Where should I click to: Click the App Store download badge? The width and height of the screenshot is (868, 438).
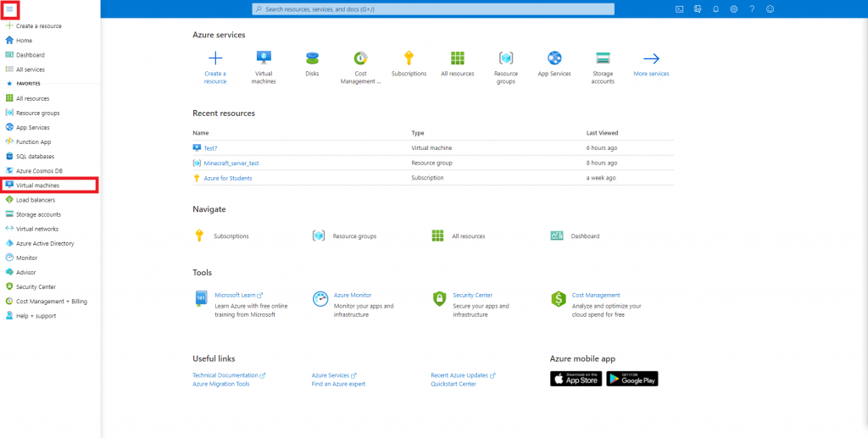click(576, 379)
